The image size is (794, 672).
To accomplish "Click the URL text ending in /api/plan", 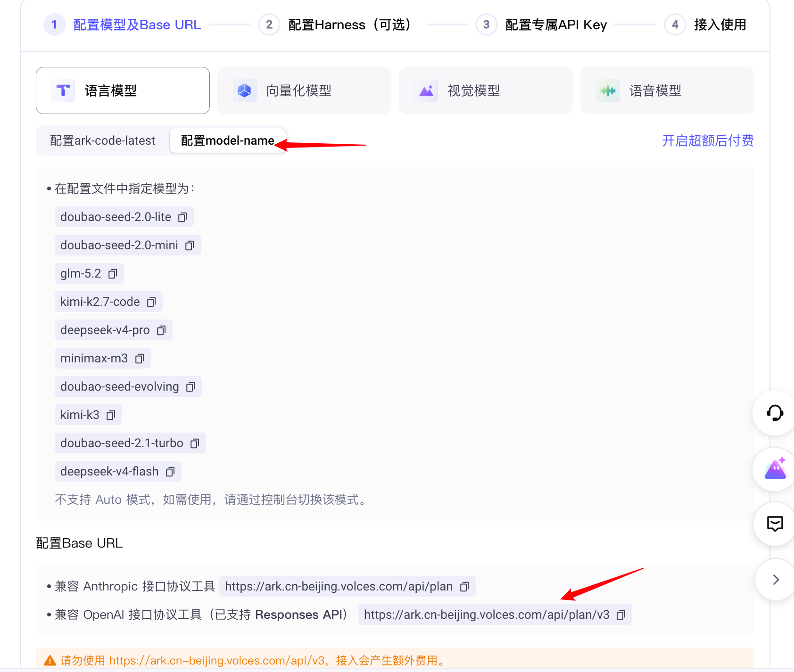I will [339, 586].
